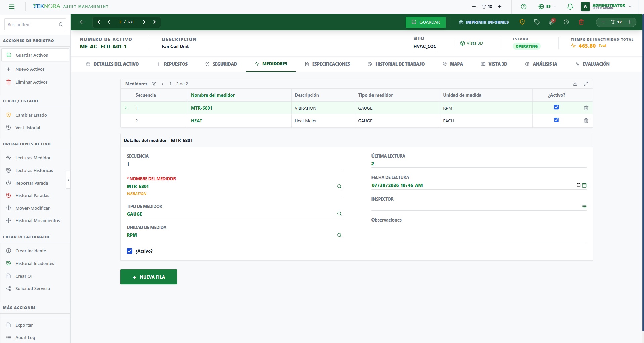Click the Observaciones text field
Image resolution: width=644 pixels, height=343 pixels.
[x=479, y=233]
